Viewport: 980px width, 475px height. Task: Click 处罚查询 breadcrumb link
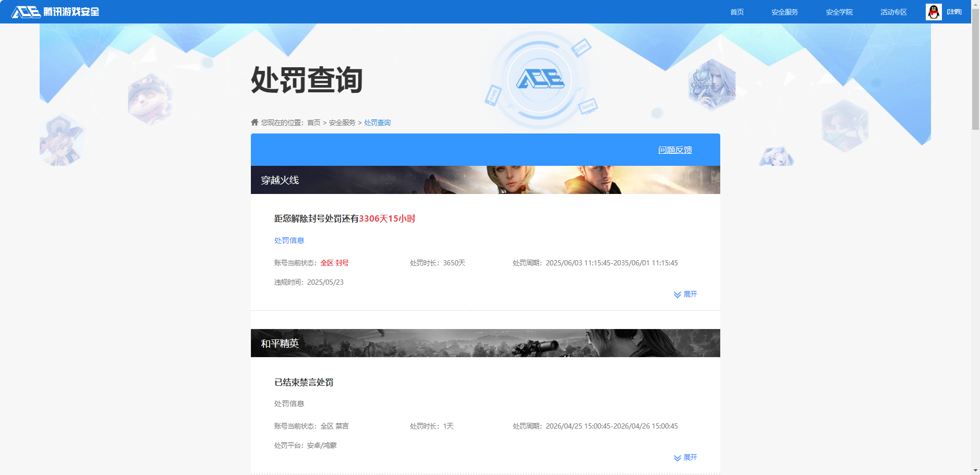pos(377,123)
